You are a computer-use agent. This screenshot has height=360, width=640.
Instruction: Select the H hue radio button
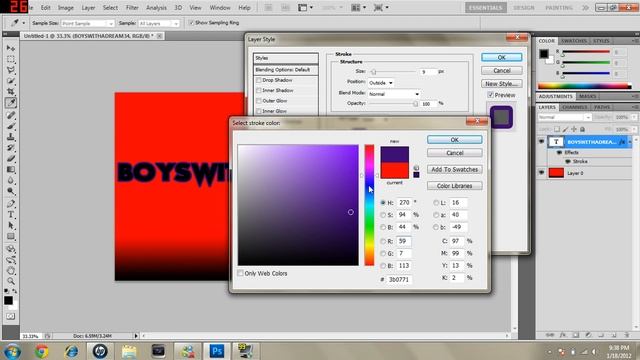point(383,202)
